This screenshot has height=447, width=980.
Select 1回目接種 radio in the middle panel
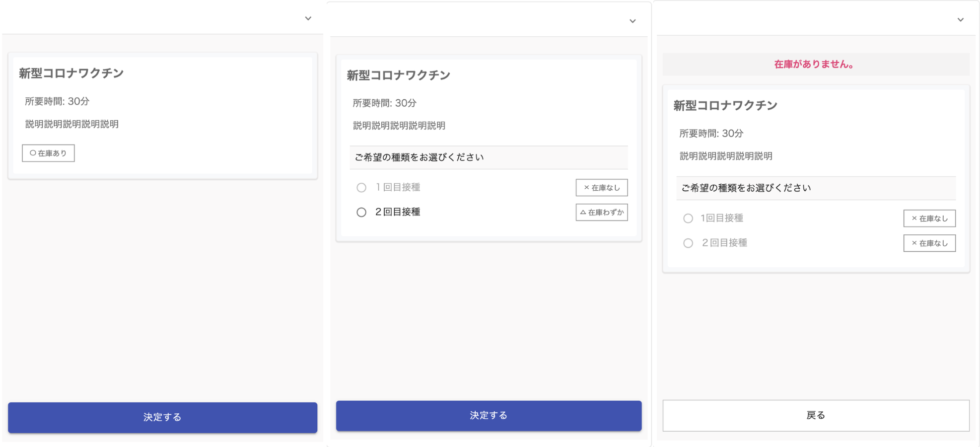pyautogui.click(x=361, y=188)
